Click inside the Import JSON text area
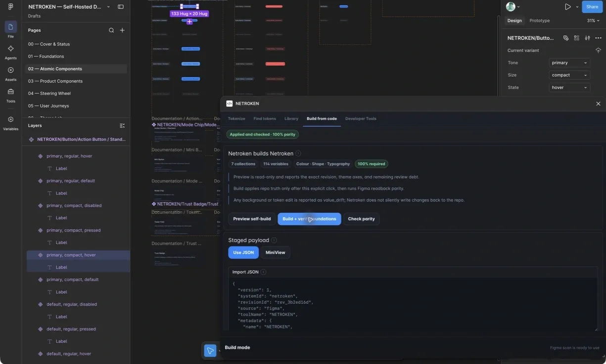The height and width of the screenshot is (364, 606). (413, 305)
